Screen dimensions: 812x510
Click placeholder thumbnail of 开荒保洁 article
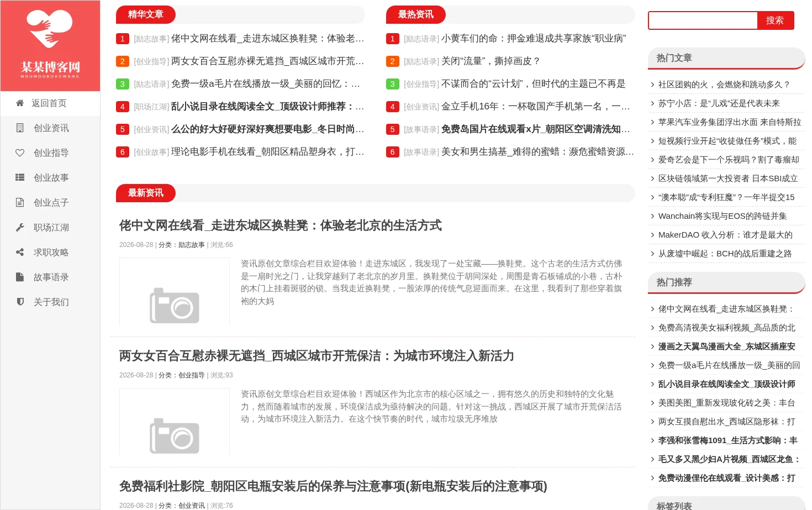pyautogui.click(x=175, y=422)
